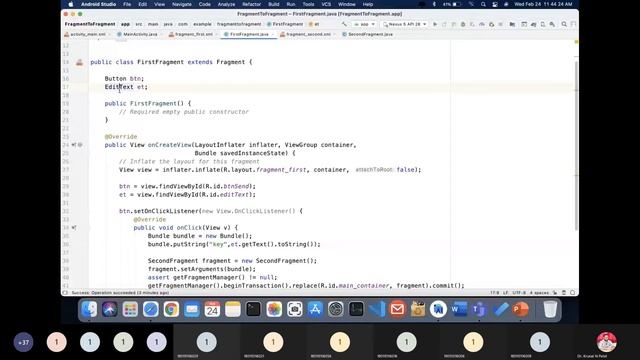Open the Analyze menu
Viewport: 640px width, 360px height.
pyautogui.click(x=226, y=4)
